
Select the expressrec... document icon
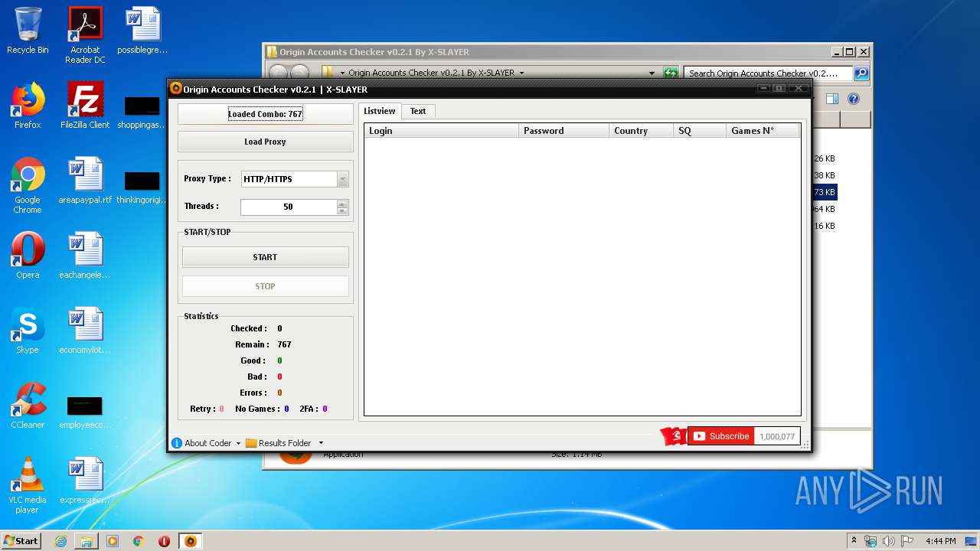(85, 481)
